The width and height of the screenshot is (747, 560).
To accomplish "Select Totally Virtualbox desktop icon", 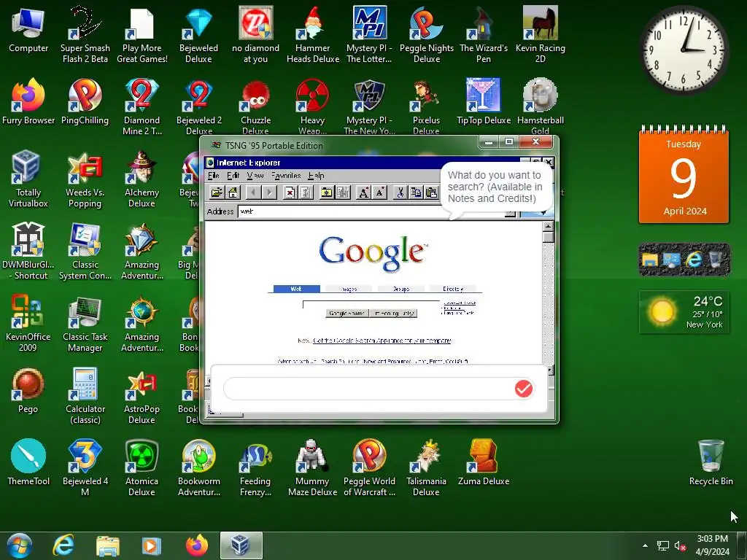I will point(28,179).
